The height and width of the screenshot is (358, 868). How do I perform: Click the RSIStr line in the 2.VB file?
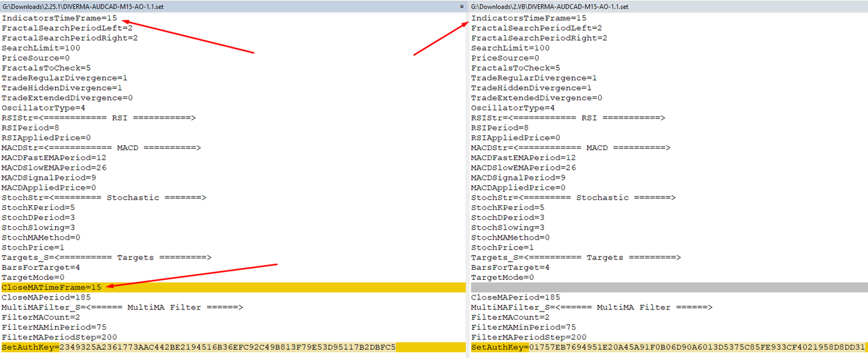pos(568,118)
